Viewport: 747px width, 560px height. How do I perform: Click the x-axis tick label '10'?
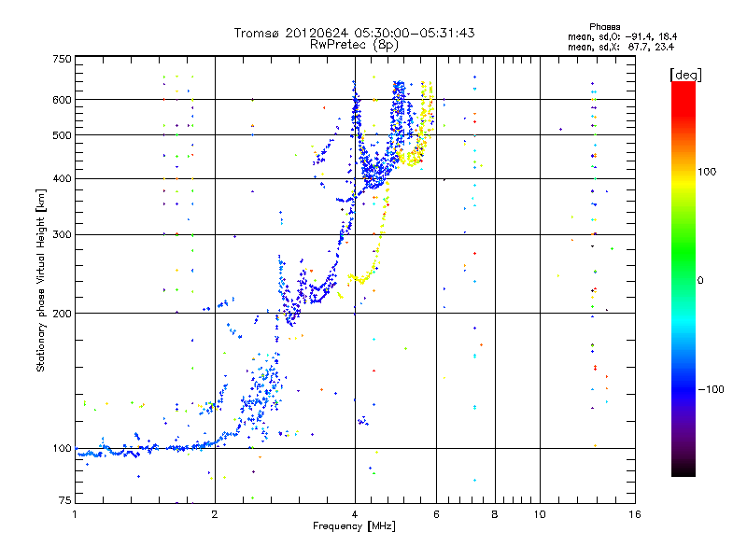(x=540, y=514)
